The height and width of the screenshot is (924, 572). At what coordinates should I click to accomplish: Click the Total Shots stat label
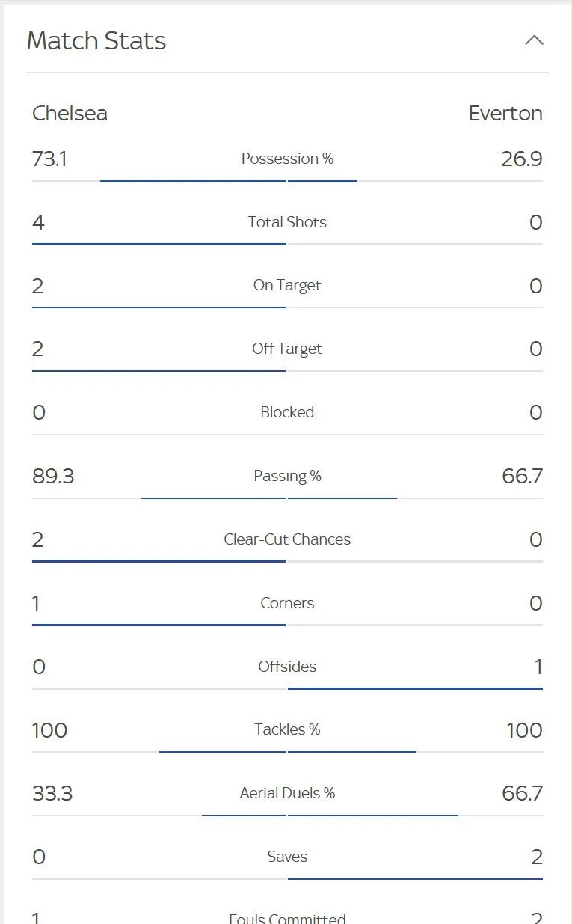287,222
